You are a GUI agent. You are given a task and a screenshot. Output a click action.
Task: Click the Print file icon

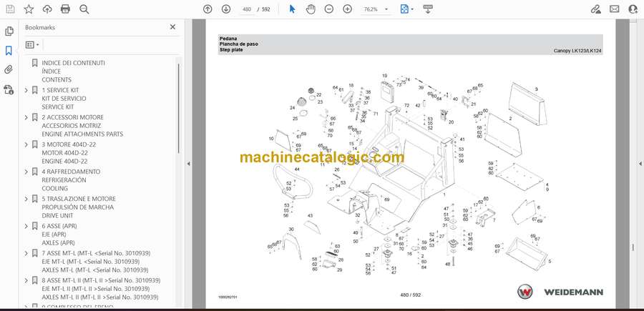coord(65,9)
